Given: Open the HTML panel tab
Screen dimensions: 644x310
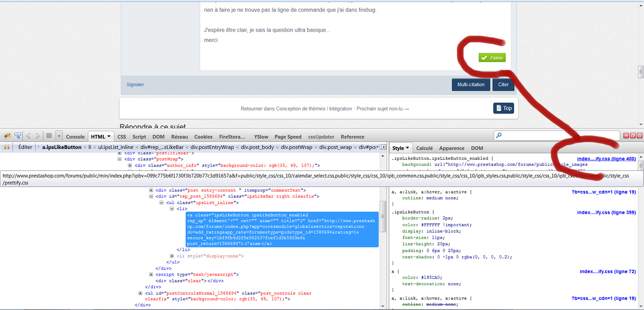Looking at the screenshot, I should [101, 136].
